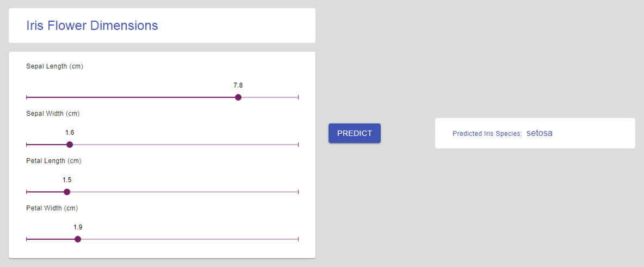
Task: Set Sepal Length slider to its maximum end
Action: (299, 97)
